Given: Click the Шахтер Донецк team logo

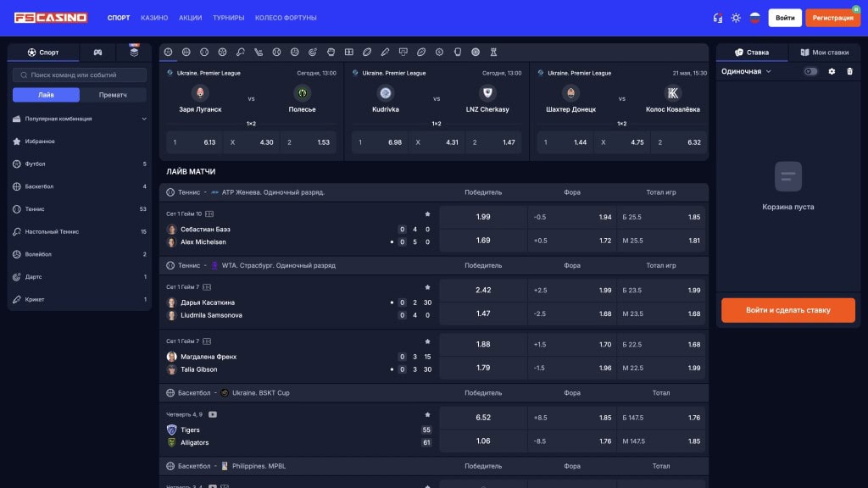Looking at the screenshot, I should point(570,93).
